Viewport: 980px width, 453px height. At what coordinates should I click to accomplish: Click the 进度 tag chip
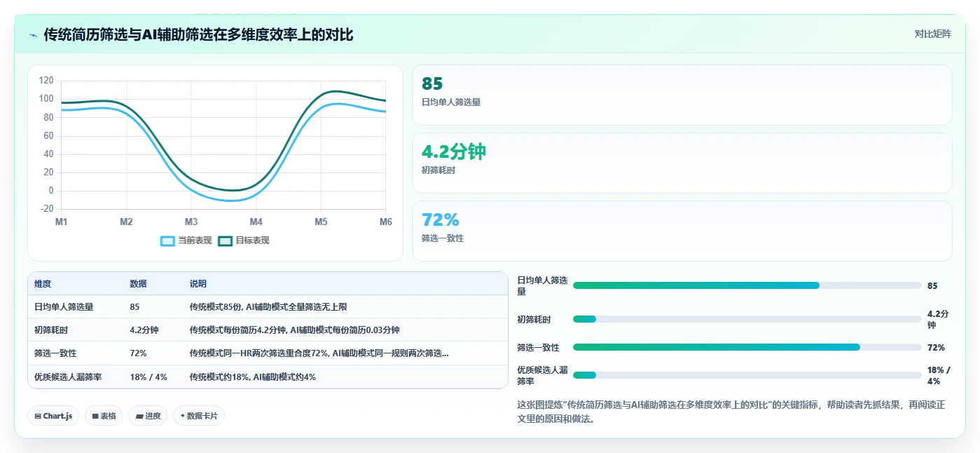point(148,416)
